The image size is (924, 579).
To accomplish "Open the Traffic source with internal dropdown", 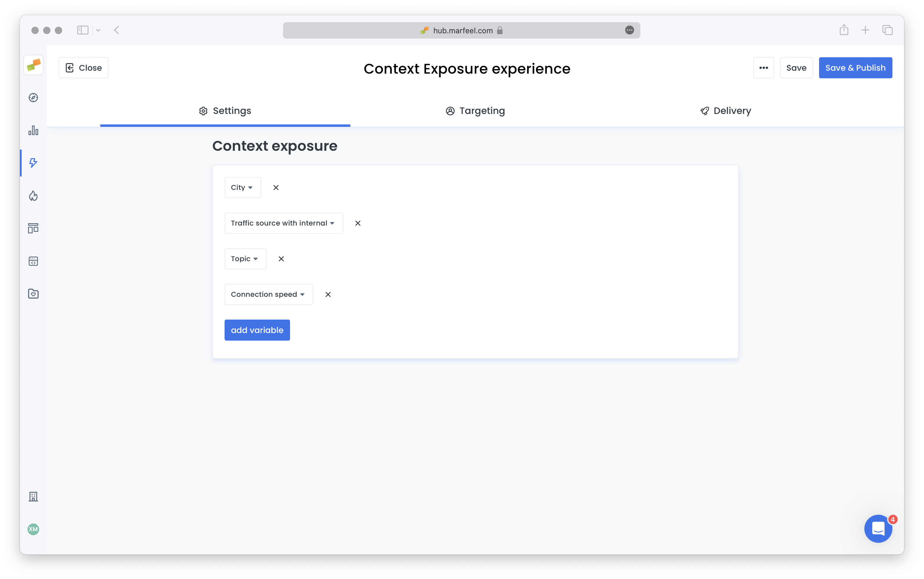I will coord(283,223).
